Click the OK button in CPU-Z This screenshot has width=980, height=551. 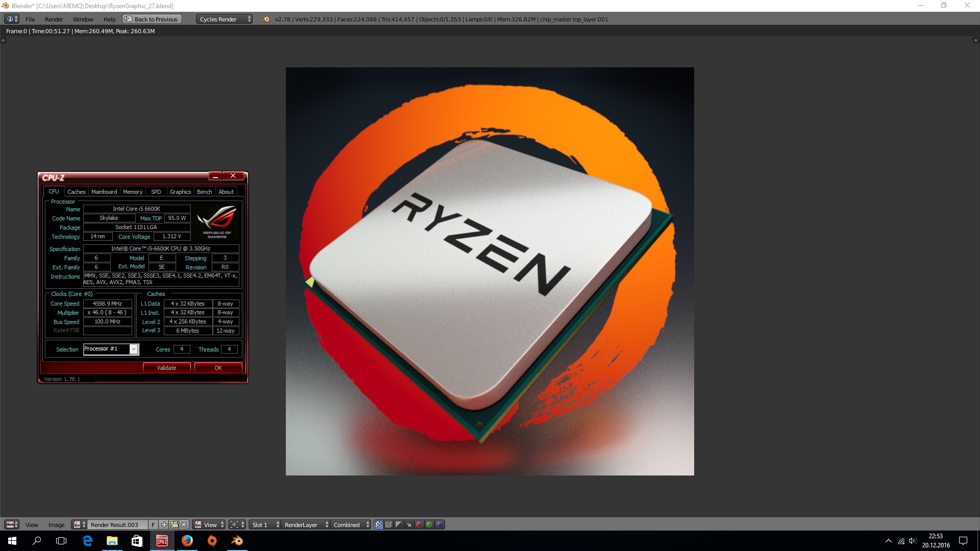(x=218, y=368)
